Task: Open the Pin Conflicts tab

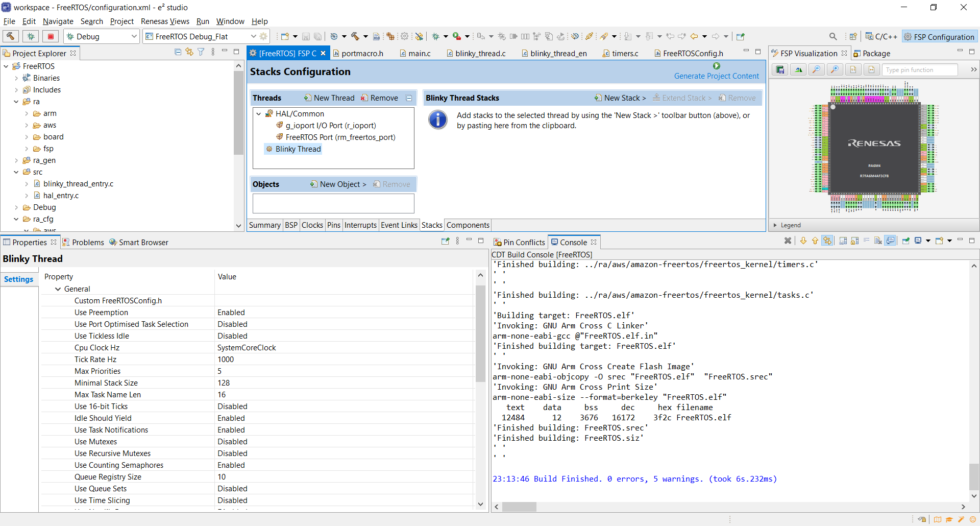Action: 519,242
